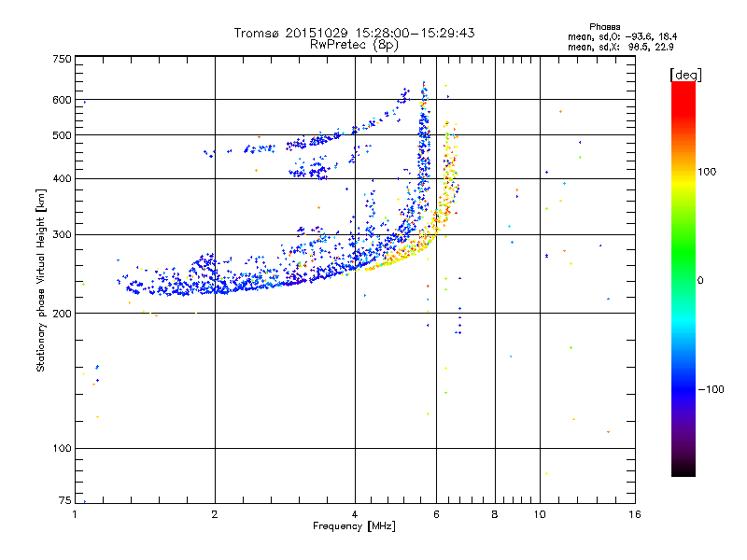Click the '10' x-axis tick label
747x560 pixels.
540,514
